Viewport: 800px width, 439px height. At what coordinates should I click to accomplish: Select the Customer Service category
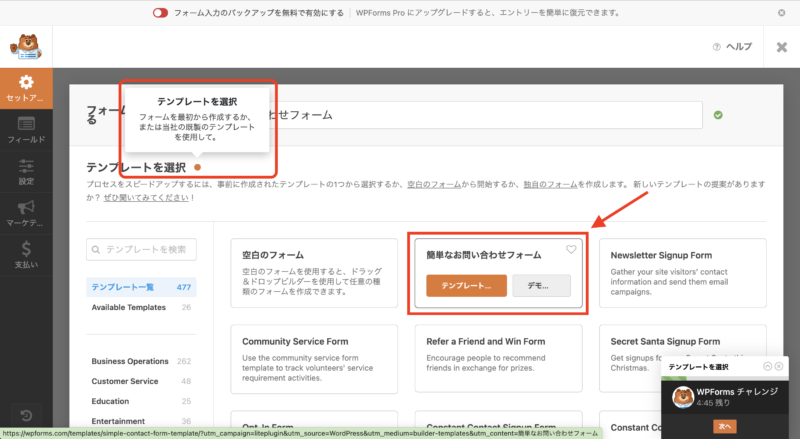(x=141, y=381)
